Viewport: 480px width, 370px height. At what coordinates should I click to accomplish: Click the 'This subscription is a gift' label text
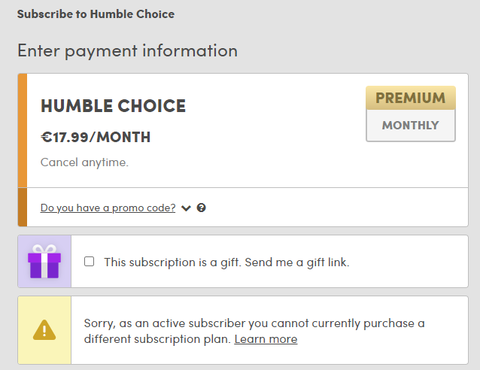pos(227,262)
